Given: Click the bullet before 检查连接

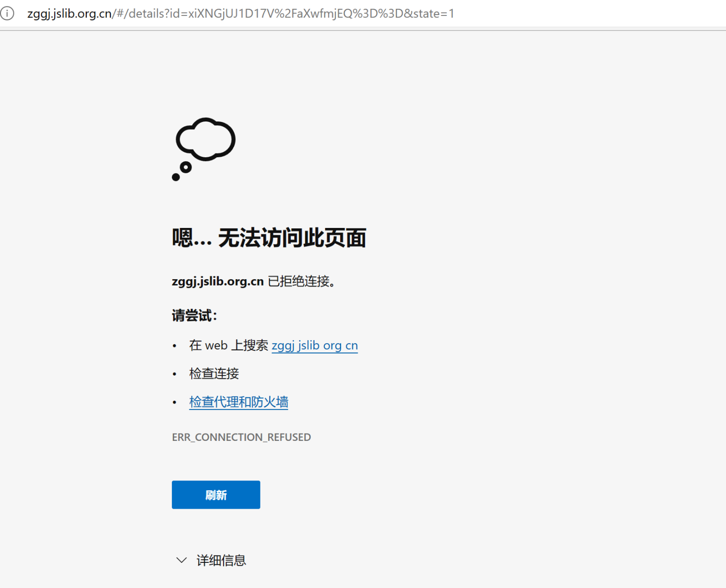Looking at the screenshot, I should [175, 374].
